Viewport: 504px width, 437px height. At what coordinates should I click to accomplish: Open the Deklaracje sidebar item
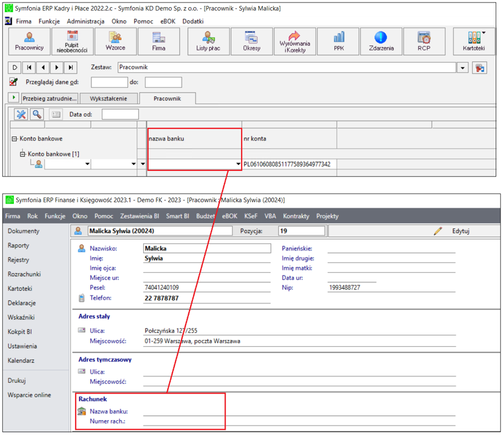(22, 303)
